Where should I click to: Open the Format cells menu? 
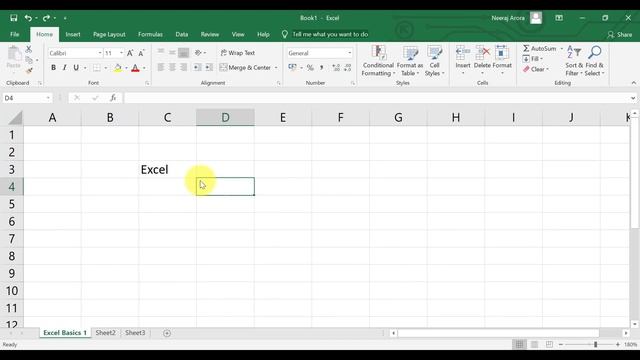pos(502,61)
